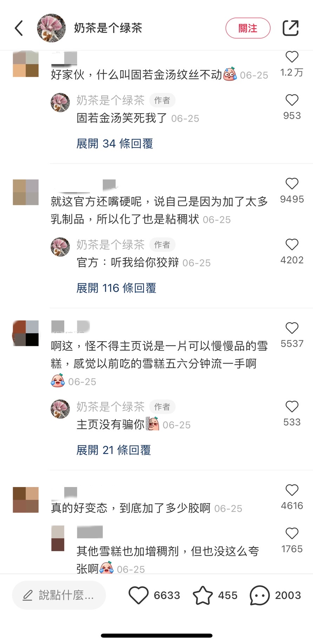
Task: Open comments bubble icon showing 2003
Action: click(260, 595)
